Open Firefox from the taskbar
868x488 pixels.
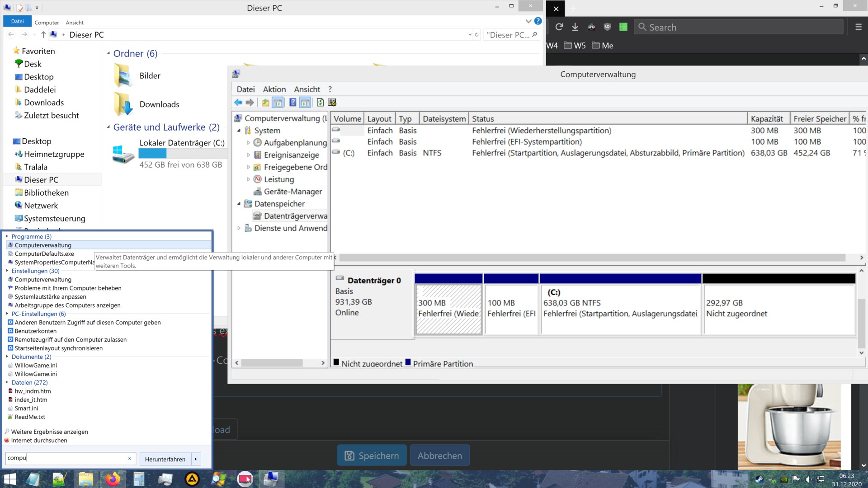coord(113,479)
